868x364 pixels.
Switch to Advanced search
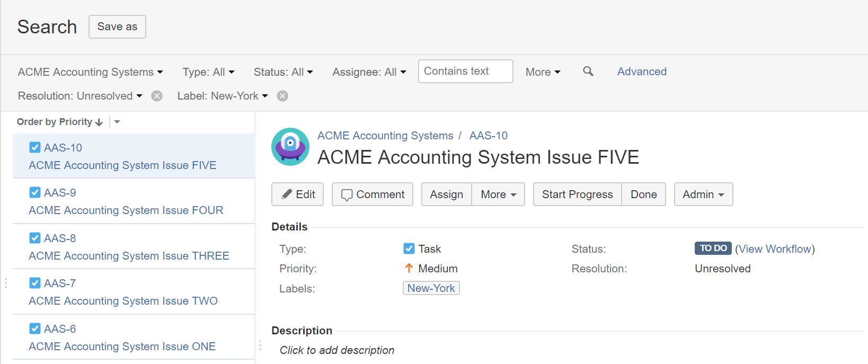click(x=642, y=72)
